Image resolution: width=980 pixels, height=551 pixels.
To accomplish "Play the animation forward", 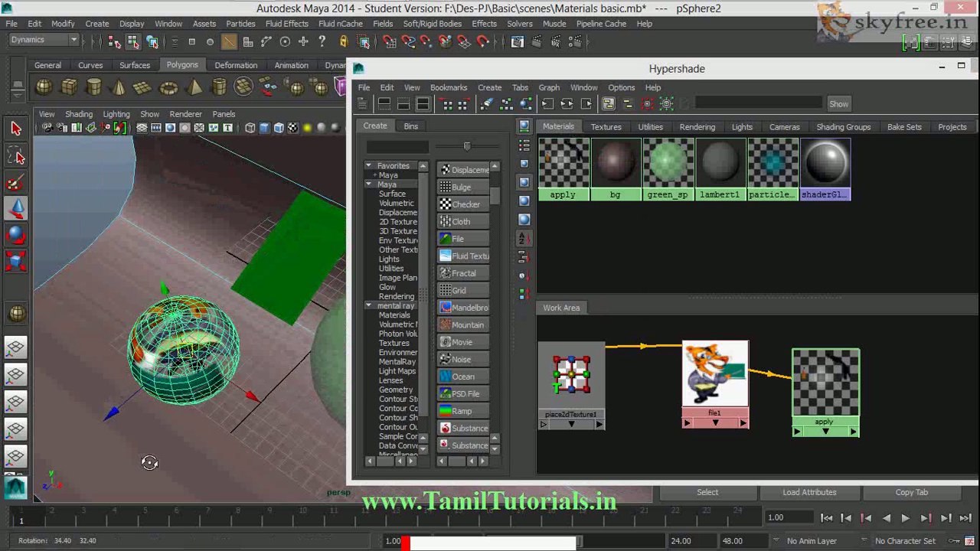I will pos(905,518).
